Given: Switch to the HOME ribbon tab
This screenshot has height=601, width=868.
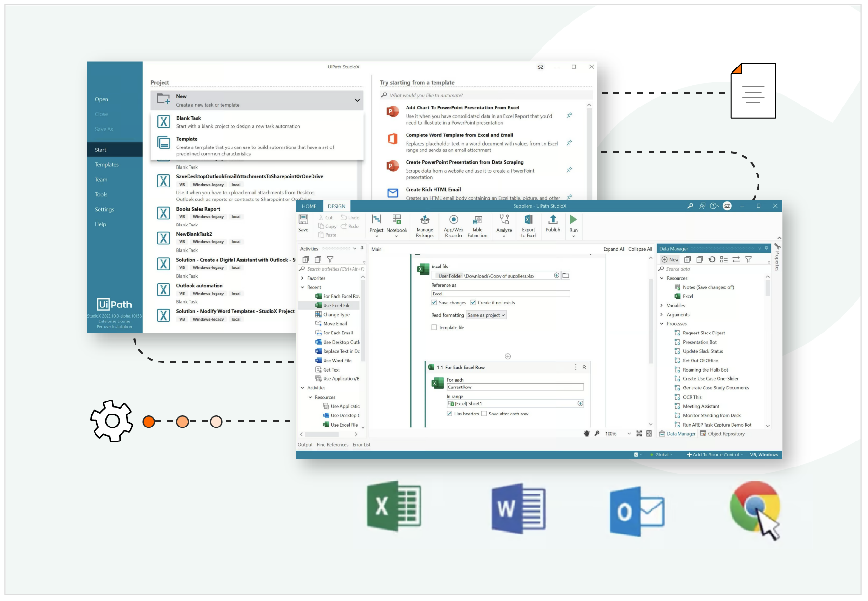Looking at the screenshot, I should pyautogui.click(x=309, y=206).
